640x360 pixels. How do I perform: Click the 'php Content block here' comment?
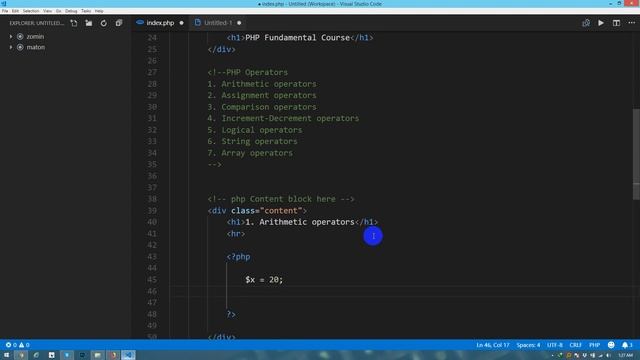tap(281, 199)
